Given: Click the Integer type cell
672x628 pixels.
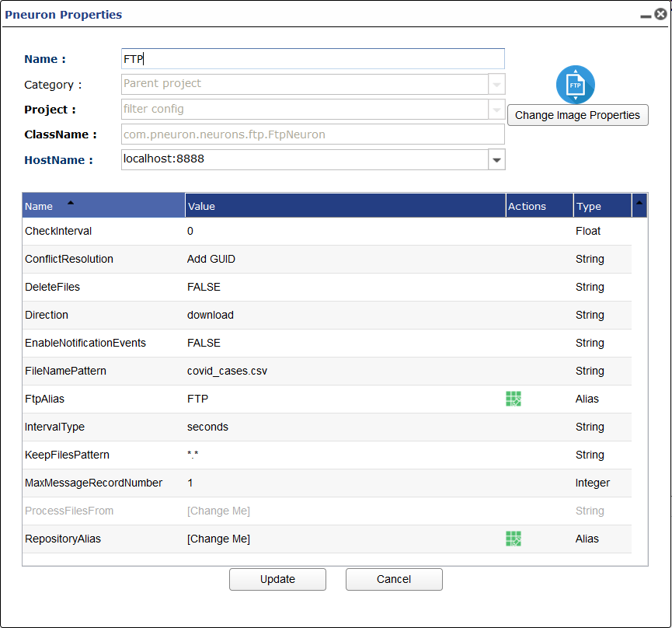Looking at the screenshot, I should 592,483.
